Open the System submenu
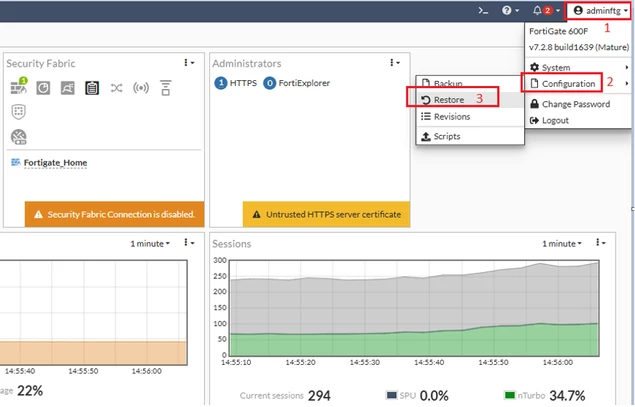The width and height of the screenshot is (635, 407). pos(578,67)
